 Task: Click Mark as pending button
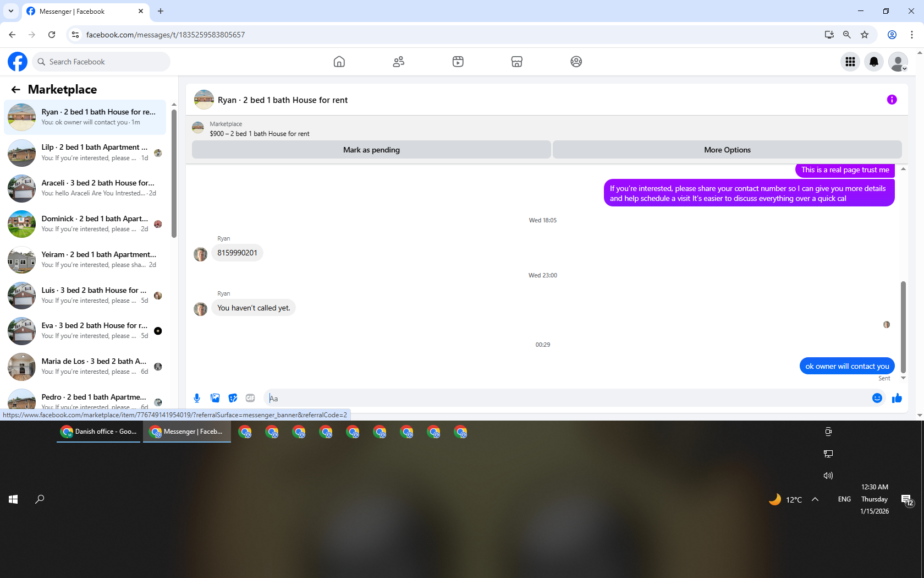371,150
